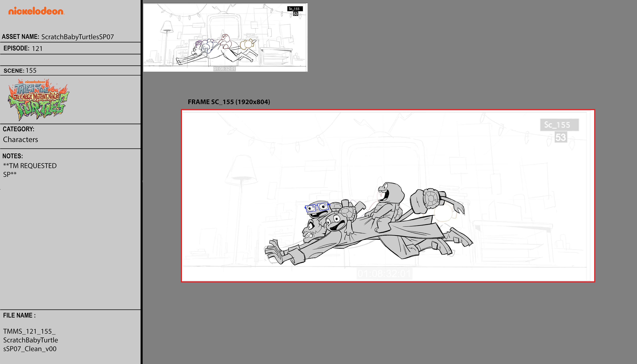This screenshot has height=364, width=637.
Task: Select the Characters category value
Action: click(21, 140)
